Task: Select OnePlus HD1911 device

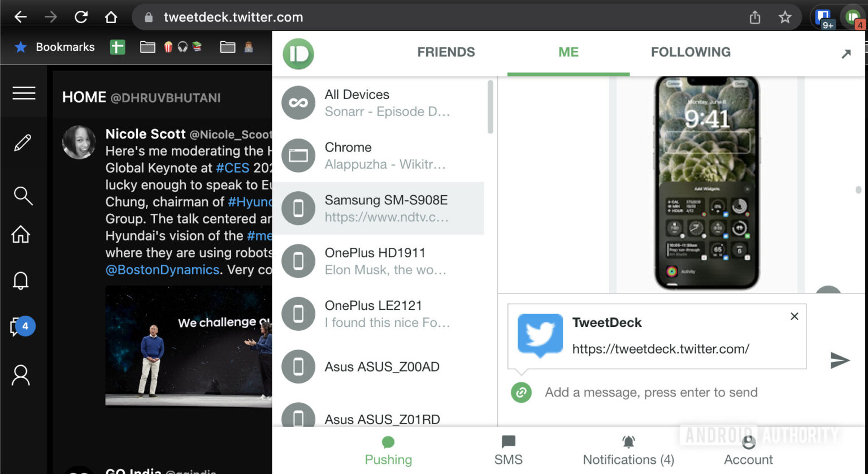Action: (378, 261)
